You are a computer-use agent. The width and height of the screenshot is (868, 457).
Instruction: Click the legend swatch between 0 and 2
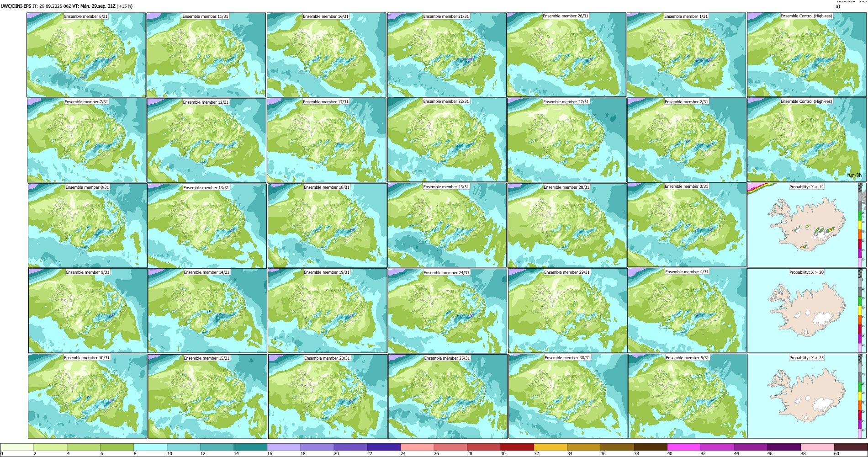(x=17, y=447)
